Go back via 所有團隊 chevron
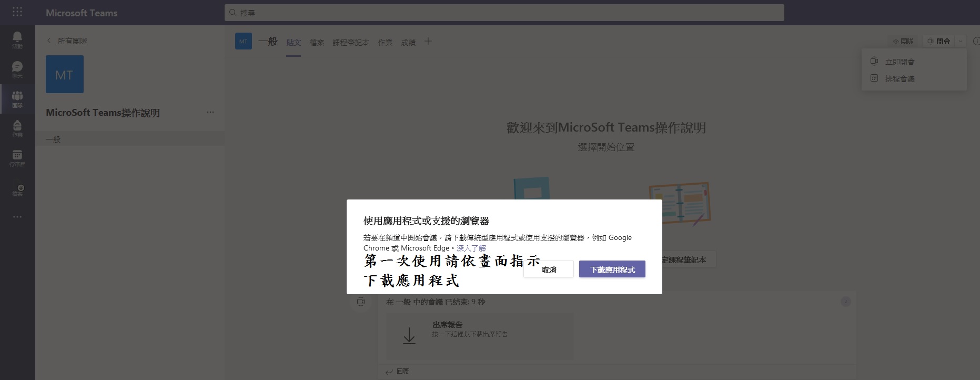 coord(49,41)
